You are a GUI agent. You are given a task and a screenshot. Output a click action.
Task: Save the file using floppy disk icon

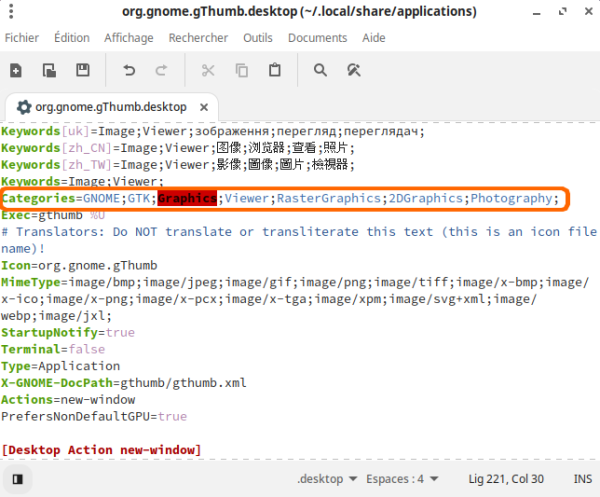coord(83,70)
